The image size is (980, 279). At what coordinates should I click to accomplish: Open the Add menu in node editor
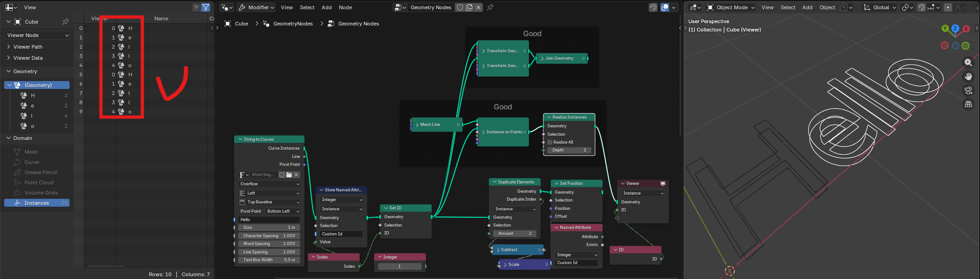(327, 7)
